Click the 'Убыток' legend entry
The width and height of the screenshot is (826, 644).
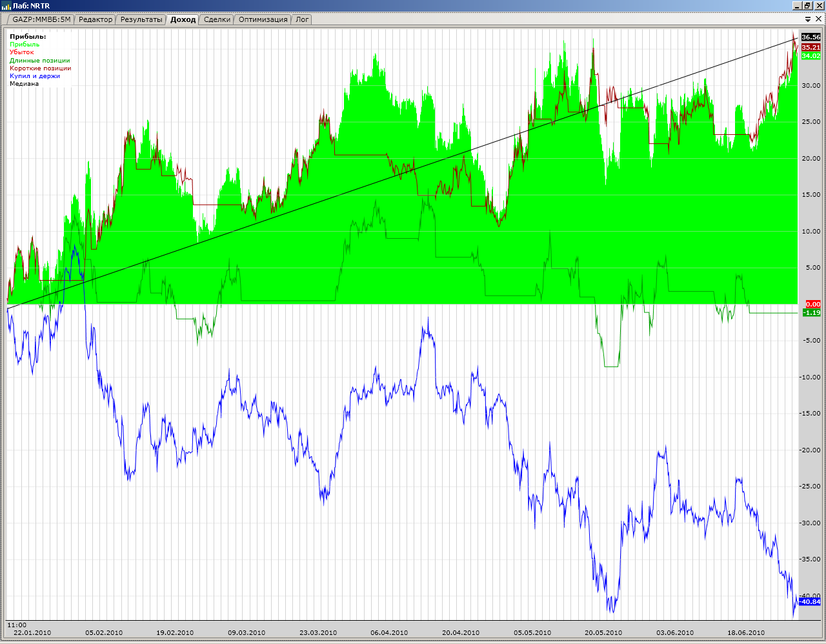pyautogui.click(x=21, y=52)
